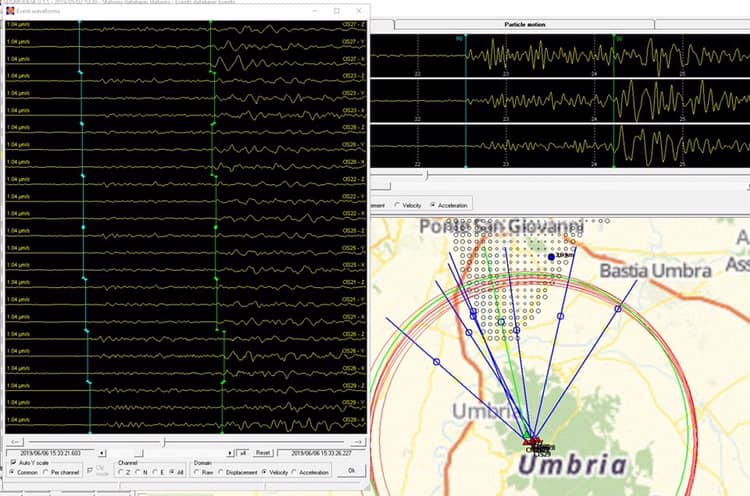Click the small right arrow next to x4
Image resolution: width=750 pixels, height=496 pixels.
click(x=230, y=453)
